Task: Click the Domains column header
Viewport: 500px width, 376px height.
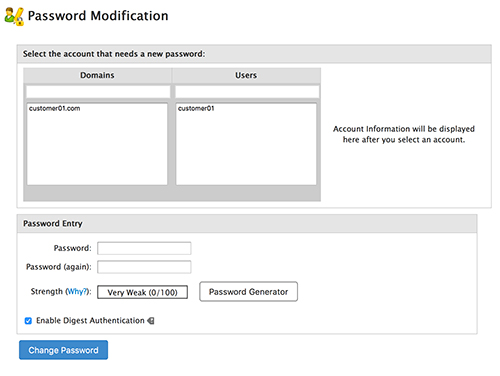Action: click(97, 75)
